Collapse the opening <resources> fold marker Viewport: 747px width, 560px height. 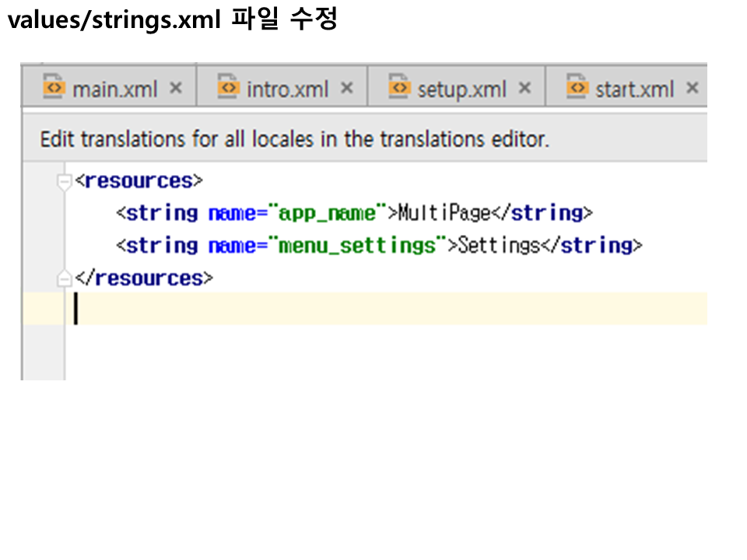tap(65, 182)
